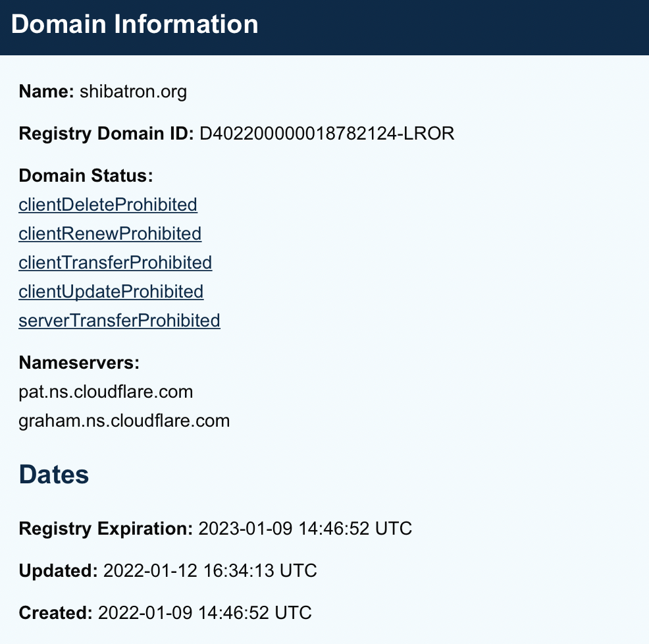Screen dimensions: 649x644
Task: Click the Registry Expiration date value
Action: 305,528
